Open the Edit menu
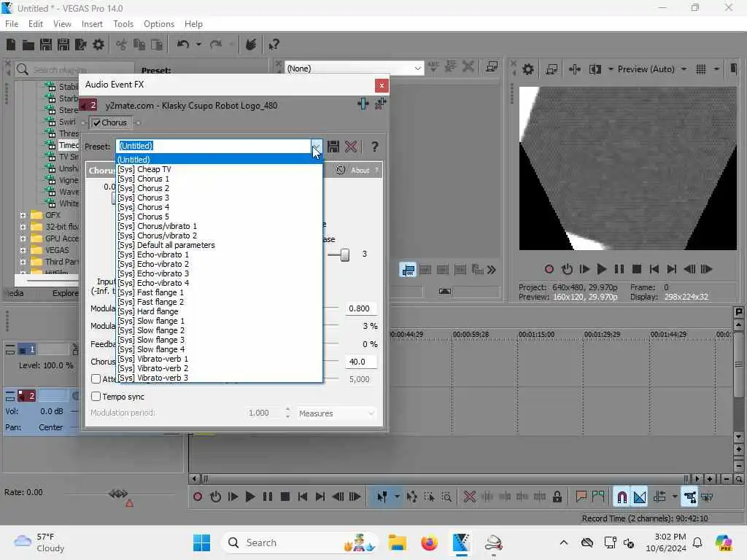 pyautogui.click(x=35, y=24)
